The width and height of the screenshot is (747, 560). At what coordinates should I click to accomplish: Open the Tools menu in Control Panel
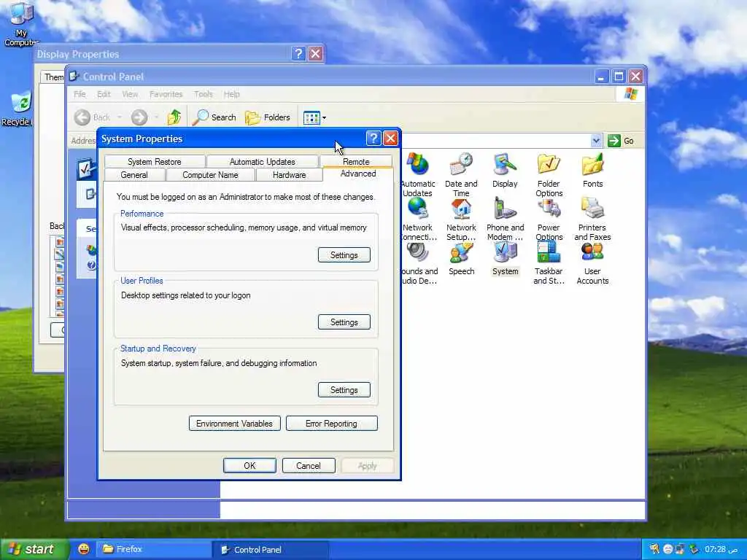pyautogui.click(x=203, y=94)
